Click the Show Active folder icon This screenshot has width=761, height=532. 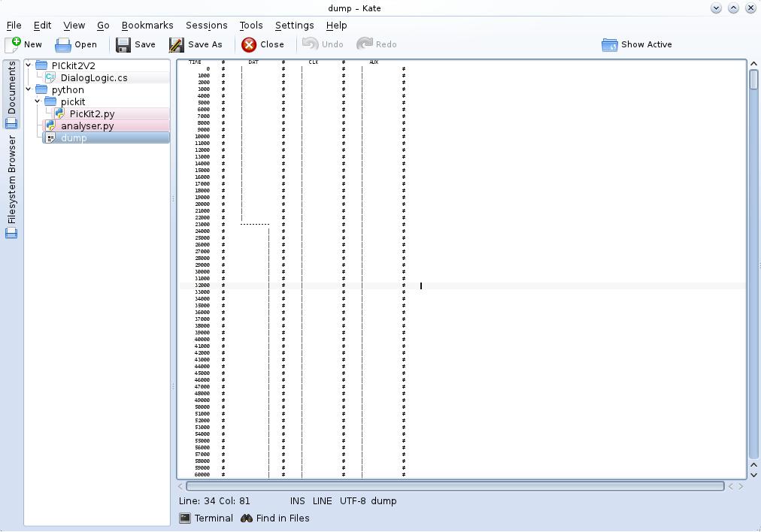tap(609, 44)
